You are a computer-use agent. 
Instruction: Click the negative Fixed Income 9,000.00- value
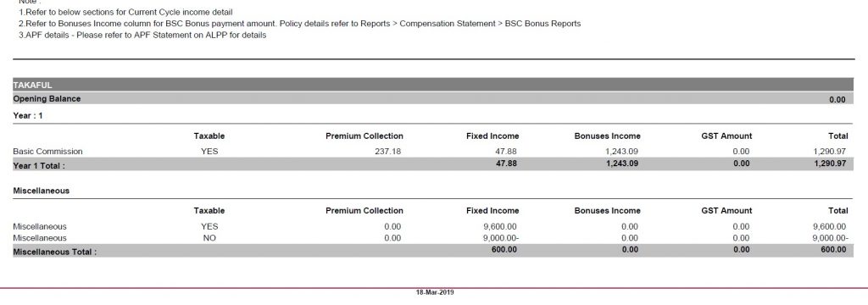point(501,238)
